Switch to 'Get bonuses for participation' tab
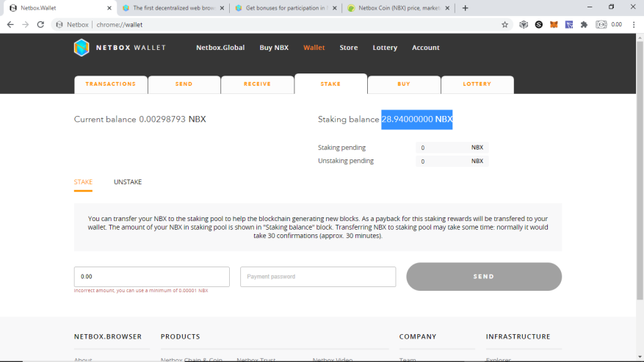Image resolution: width=644 pixels, height=362 pixels. pyautogui.click(x=286, y=8)
